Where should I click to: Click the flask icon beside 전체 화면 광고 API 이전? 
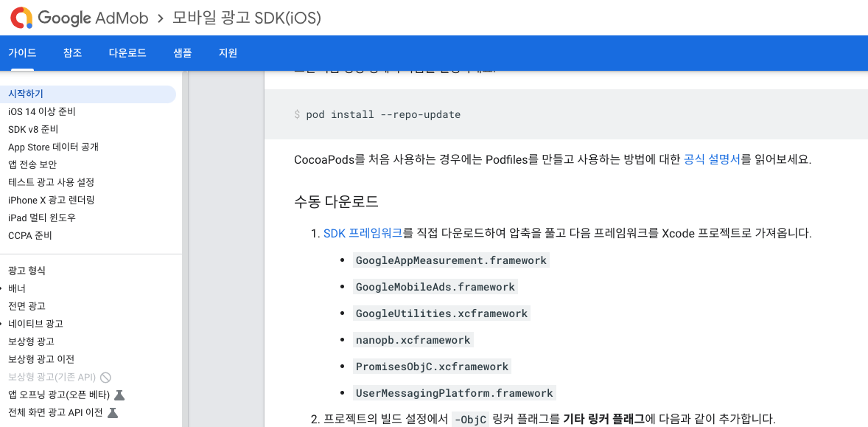(113, 412)
